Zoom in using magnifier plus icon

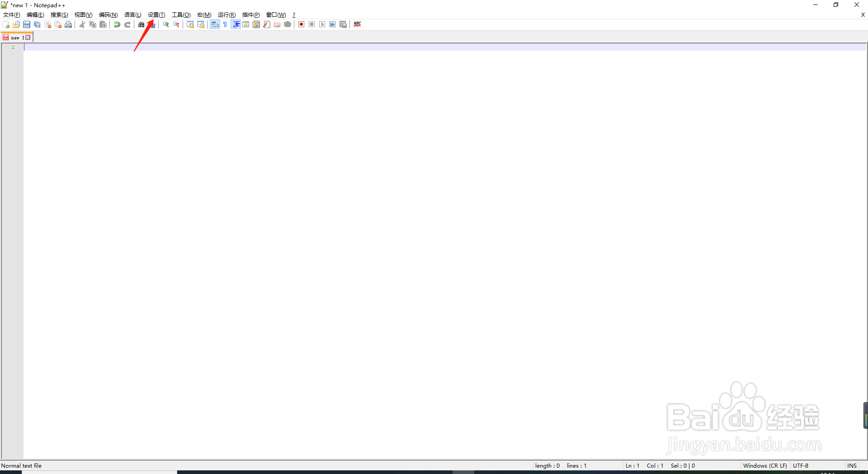click(166, 24)
